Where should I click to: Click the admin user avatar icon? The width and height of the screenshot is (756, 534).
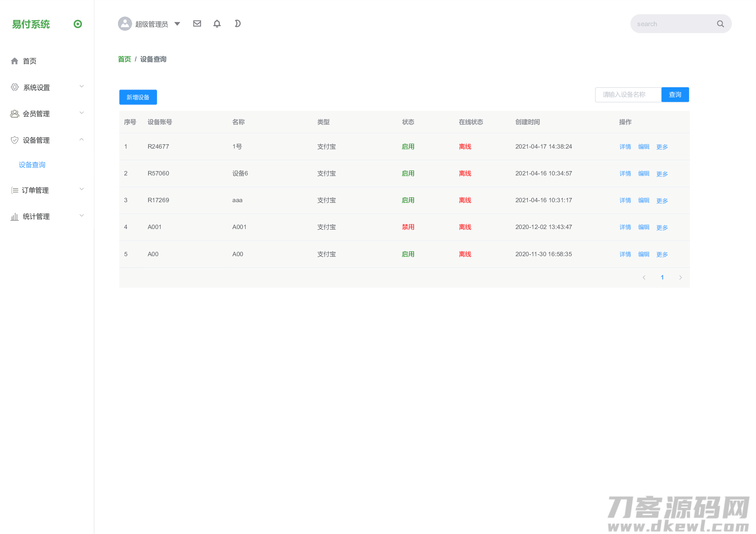click(x=125, y=24)
